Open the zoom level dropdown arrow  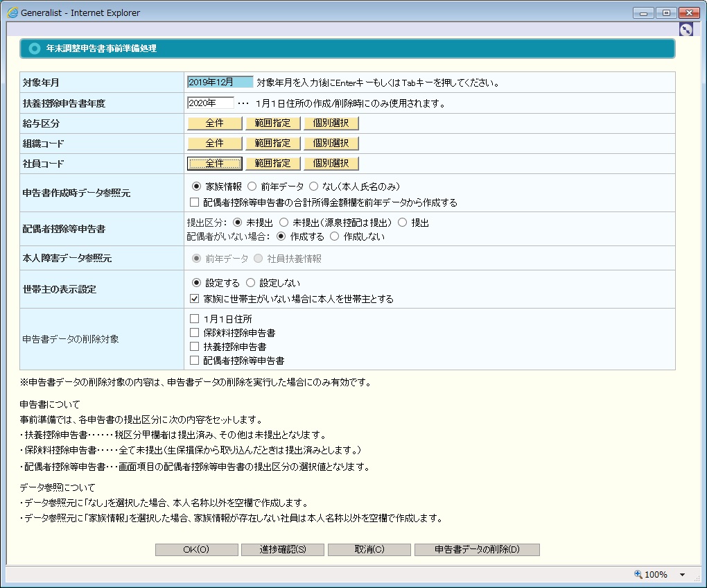pyautogui.click(x=682, y=574)
